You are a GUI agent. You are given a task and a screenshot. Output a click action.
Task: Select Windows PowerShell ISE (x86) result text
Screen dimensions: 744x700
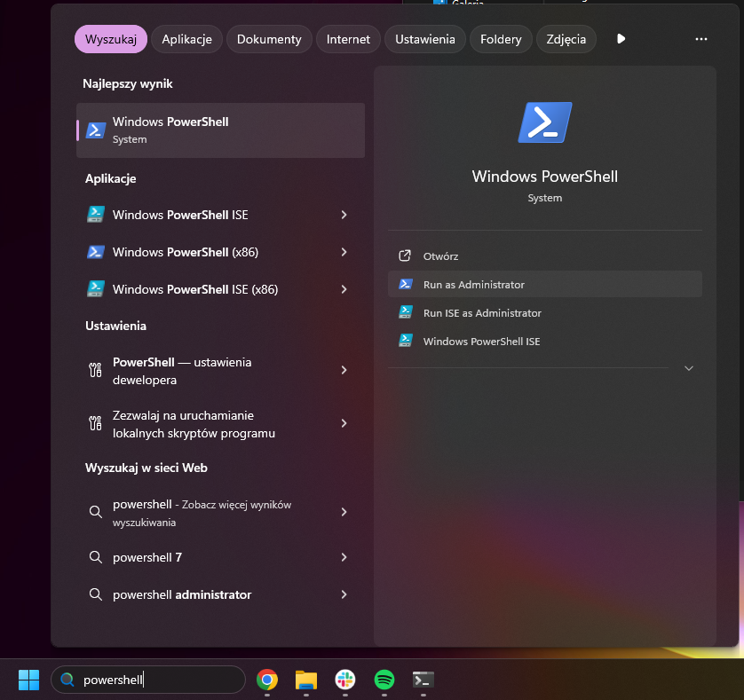point(195,289)
